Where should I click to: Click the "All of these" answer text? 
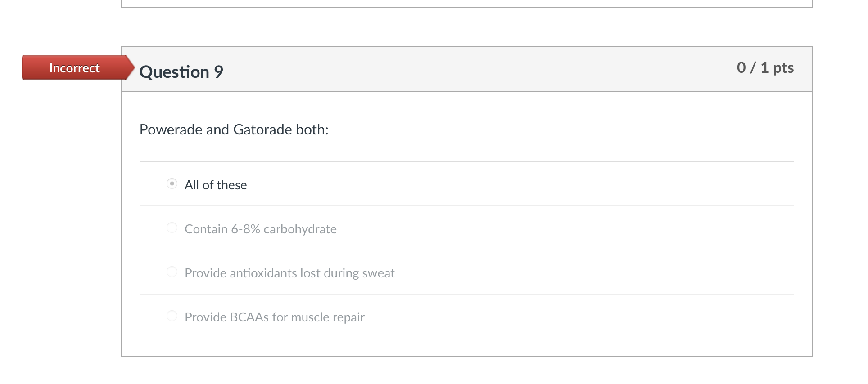[x=216, y=185]
